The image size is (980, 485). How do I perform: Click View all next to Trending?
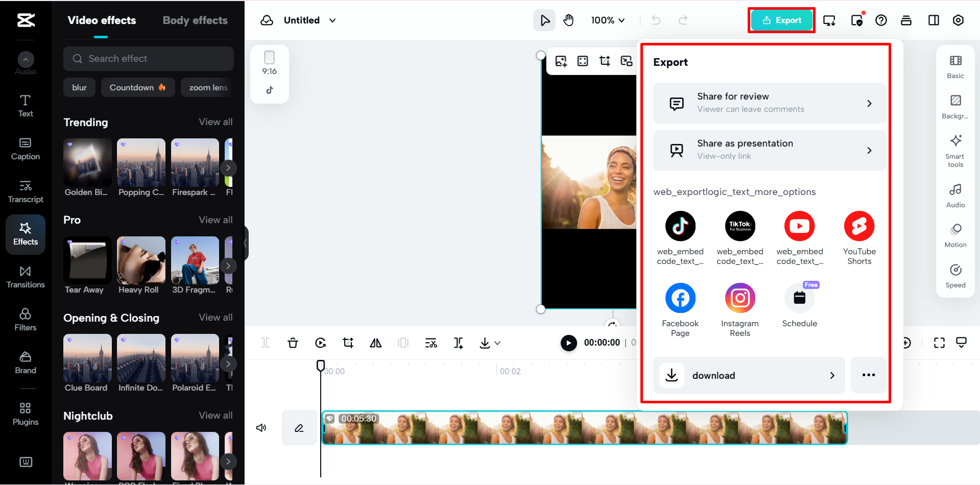pyautogui.click(x=216, y=122)
